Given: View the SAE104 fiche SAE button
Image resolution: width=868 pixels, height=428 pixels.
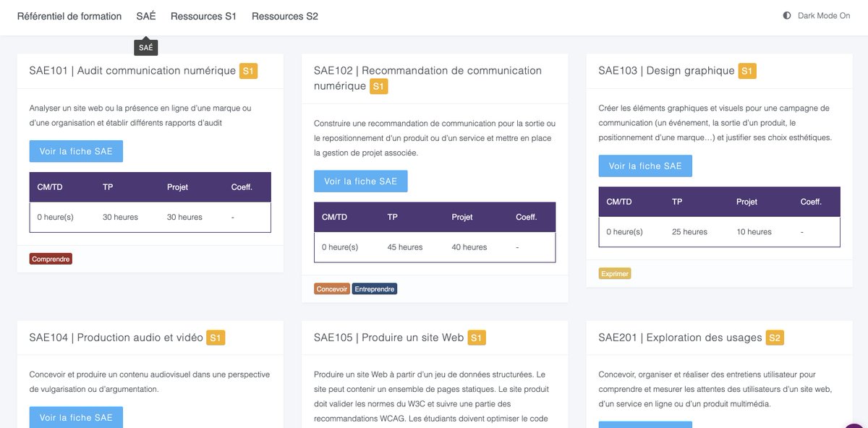Looking at the screenshot, I should pos(76,417).
